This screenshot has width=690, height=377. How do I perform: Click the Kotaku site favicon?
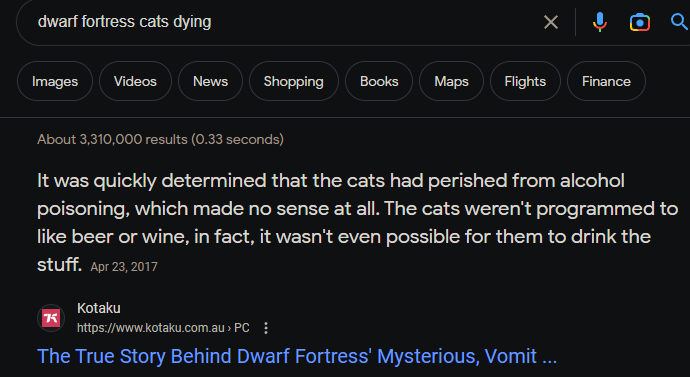[x=51, y=318]
